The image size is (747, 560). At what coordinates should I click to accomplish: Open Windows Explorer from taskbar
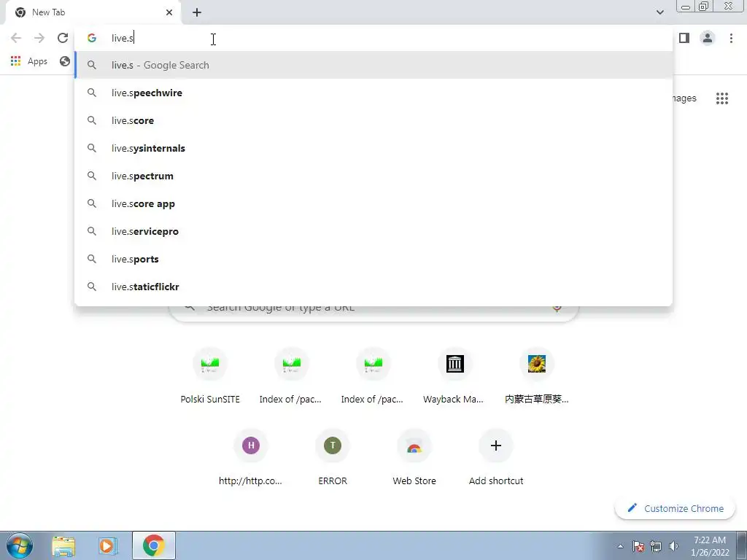64,545
